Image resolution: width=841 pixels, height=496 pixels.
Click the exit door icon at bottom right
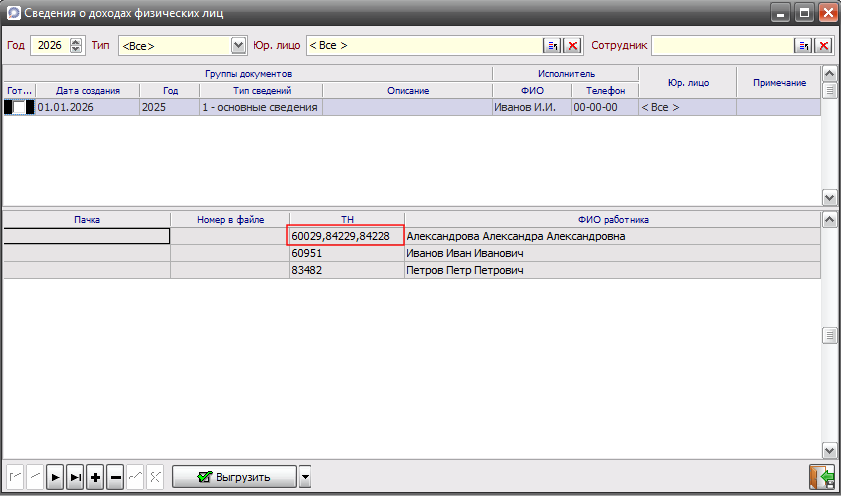click(x=822, y=477)
